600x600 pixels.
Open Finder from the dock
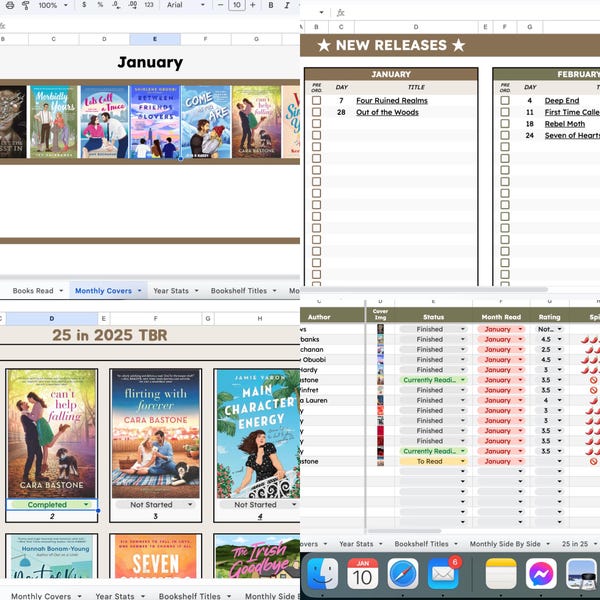tap(323, 574)
